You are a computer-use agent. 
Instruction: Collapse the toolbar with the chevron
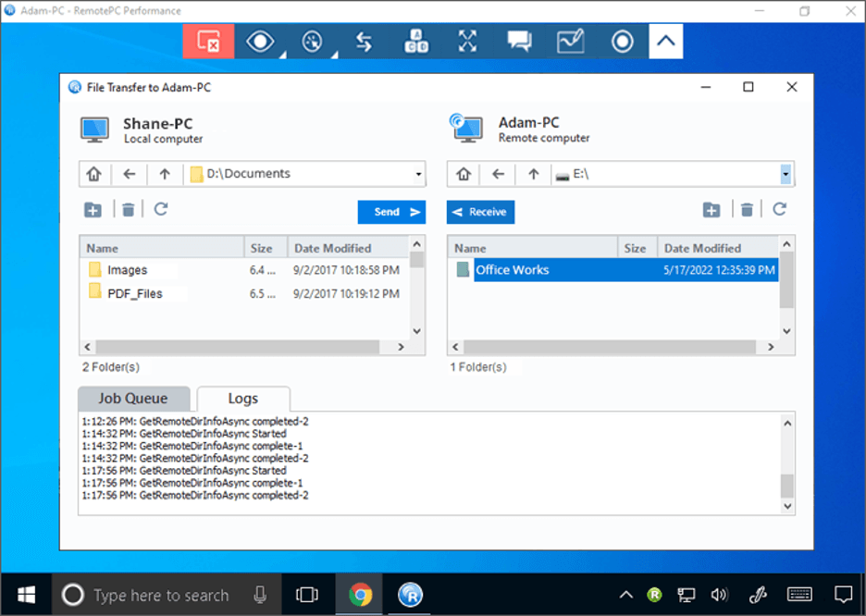point(665,41)
